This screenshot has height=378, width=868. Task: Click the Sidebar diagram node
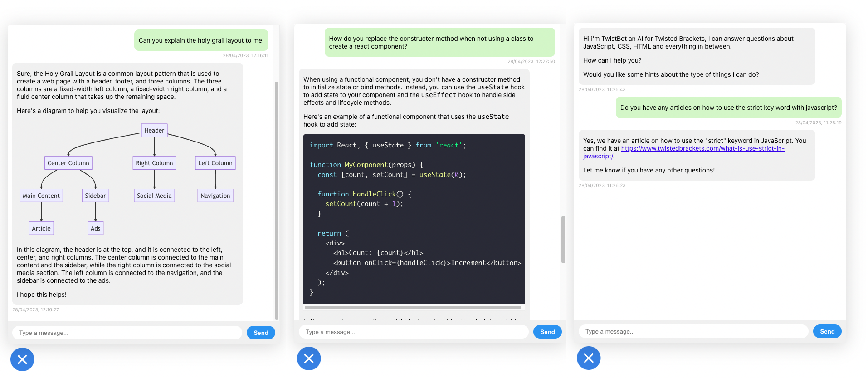click(x=95, y=196)
